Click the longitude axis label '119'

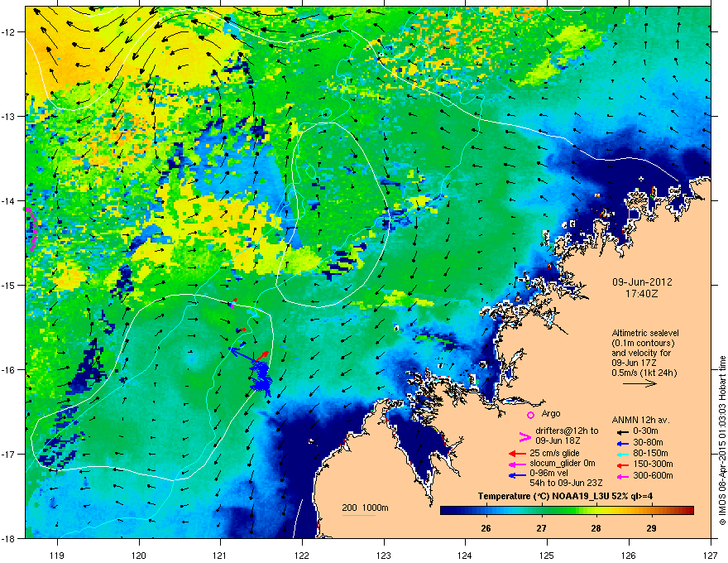[57, 555]
